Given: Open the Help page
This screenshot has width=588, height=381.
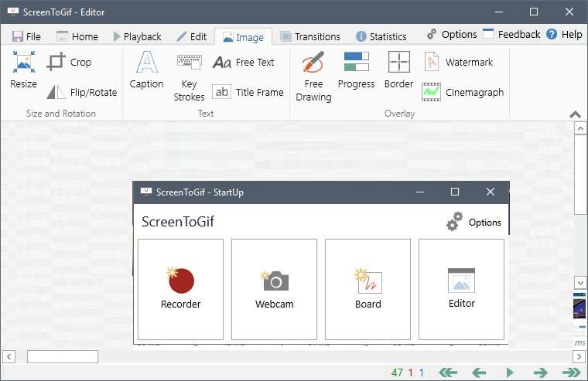Looking at the screenshot, I should pos(564,35).
